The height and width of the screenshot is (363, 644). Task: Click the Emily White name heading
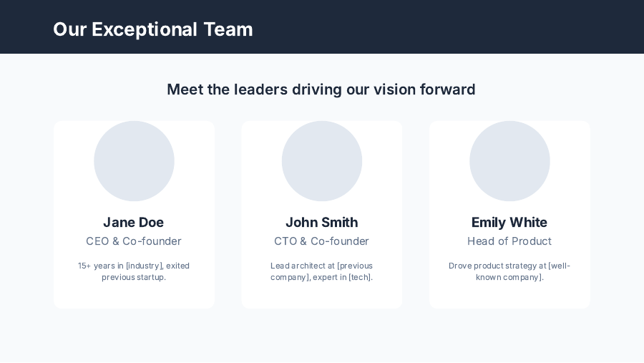(x=509, y=222)
